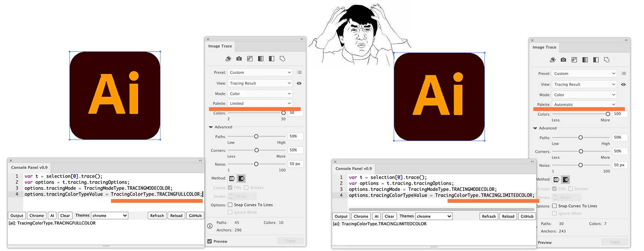Open manage presets list icon in right Image Trace panel
The width and height of the screenshot is (644, 251).
[x=623, y=74]
